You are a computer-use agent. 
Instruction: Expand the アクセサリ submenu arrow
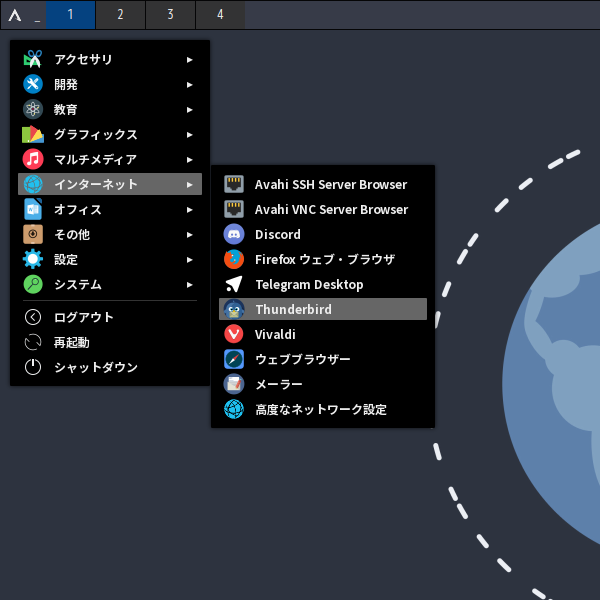(190, 60)
